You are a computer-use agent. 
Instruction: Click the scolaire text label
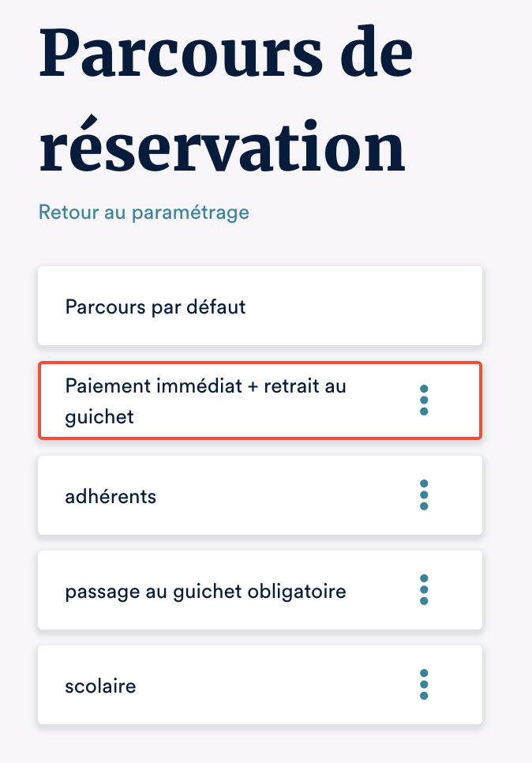click(100, 686)
